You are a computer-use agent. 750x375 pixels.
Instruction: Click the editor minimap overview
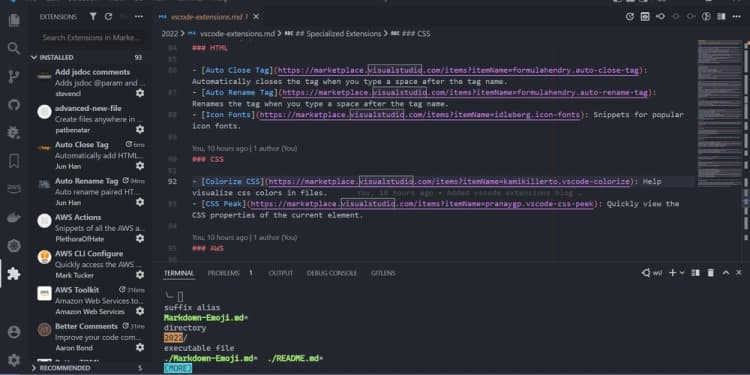point(719,113)
